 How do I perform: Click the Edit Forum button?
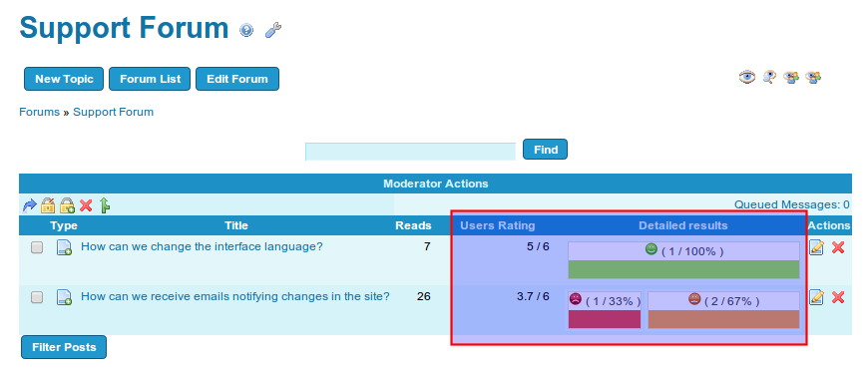pos(237,79)
